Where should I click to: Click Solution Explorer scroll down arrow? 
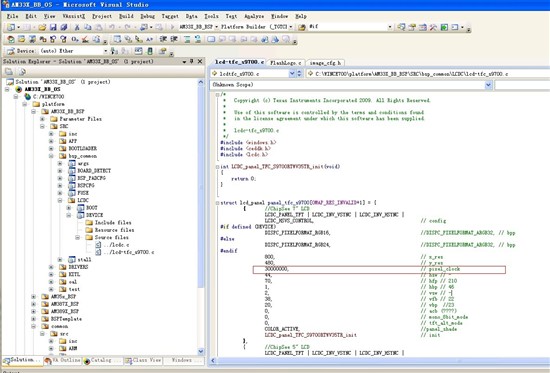(x=201, y=351)
